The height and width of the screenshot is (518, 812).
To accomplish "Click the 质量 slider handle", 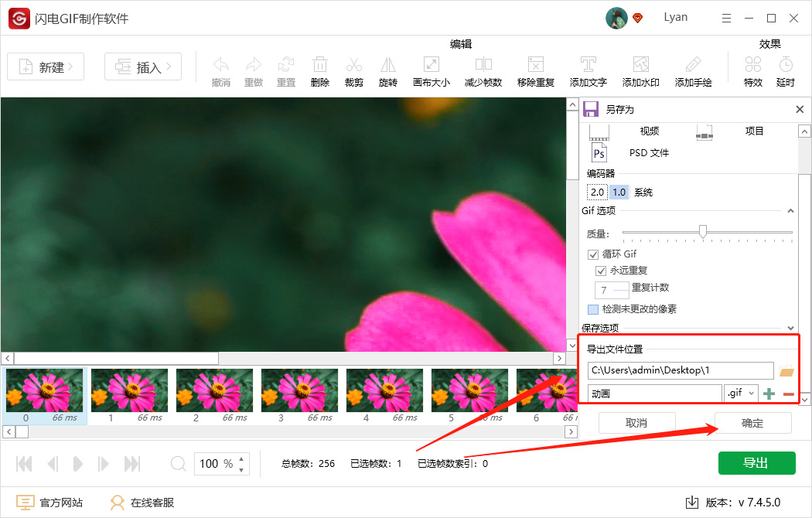I will tap(703, 231).
